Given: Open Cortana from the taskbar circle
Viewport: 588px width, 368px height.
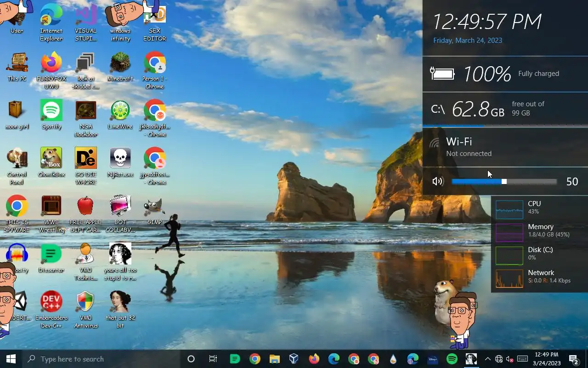Looking at the screenshot, I should point(191,359).
